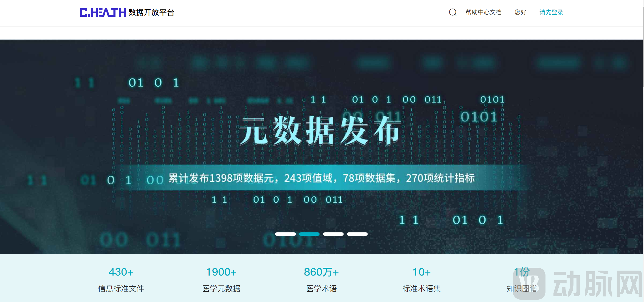
Task: Click 请先登录 login link
Action: click(x=551, y=12)
